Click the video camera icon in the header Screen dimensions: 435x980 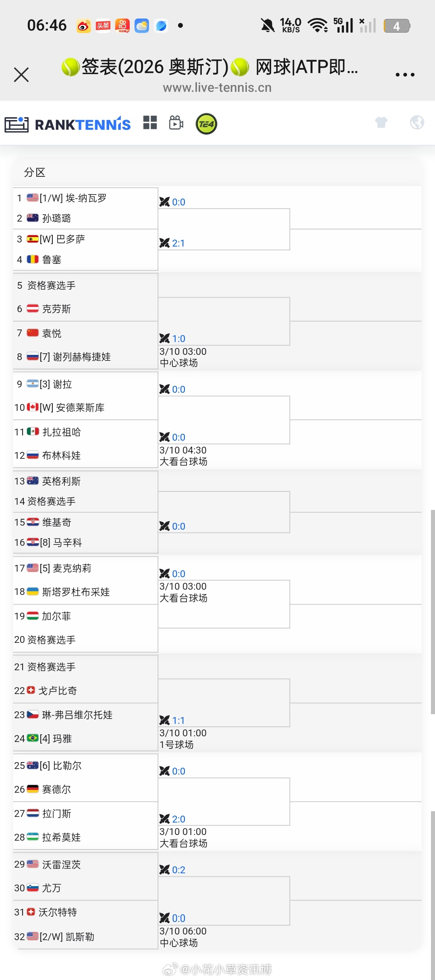[x=175, y=124]
